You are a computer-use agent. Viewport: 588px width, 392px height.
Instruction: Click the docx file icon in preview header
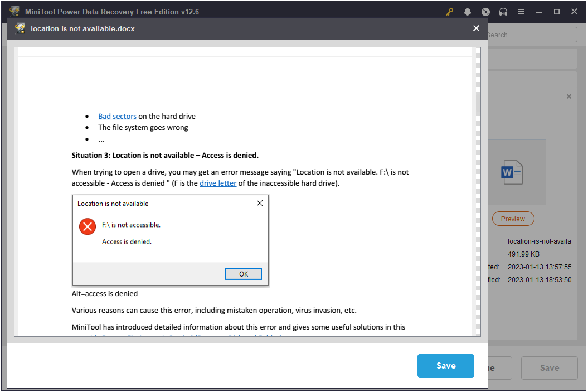(20, 28)
